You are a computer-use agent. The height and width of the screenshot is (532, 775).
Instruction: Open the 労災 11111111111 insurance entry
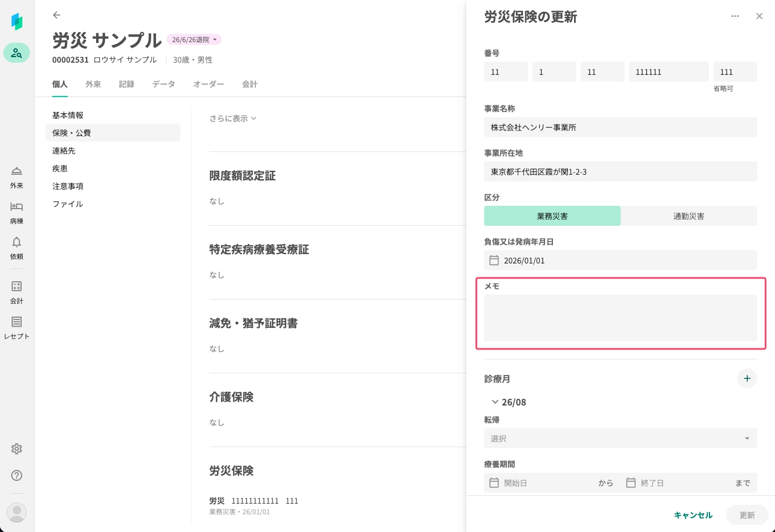point(254,505)
